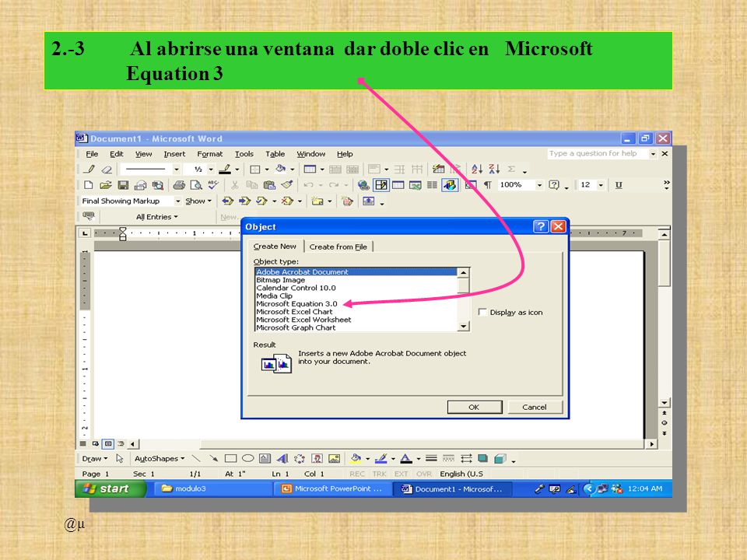Expand the Draw menu
This screenshot has height=560, width=747.
(x=94, y=459)
